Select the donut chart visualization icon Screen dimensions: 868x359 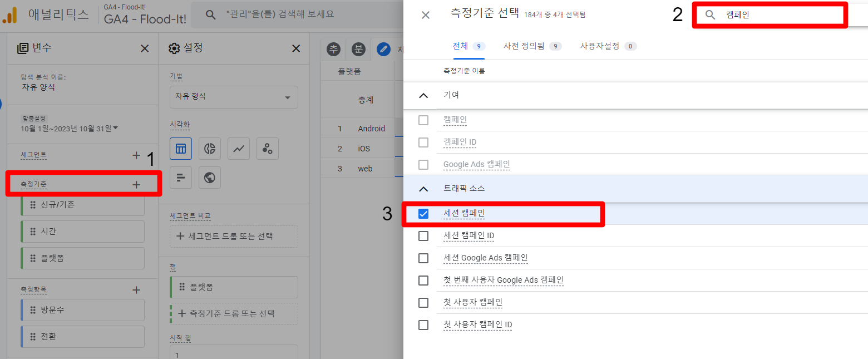(x=210, y=149)
